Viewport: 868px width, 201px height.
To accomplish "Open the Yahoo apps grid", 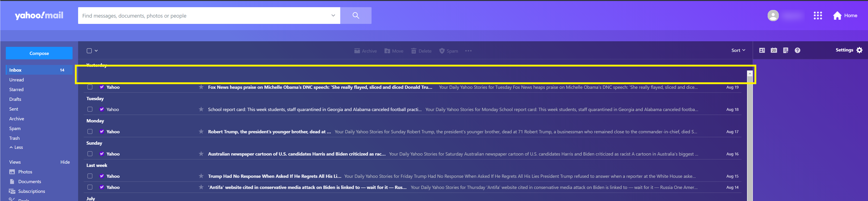I will (x=818, y=16).
